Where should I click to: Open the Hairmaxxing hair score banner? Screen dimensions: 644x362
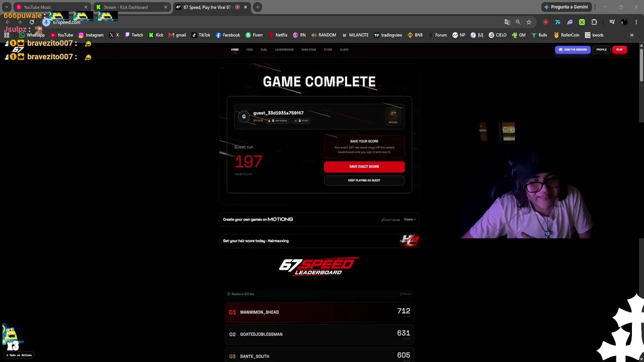pyautogui.click(x=319, y=241)
